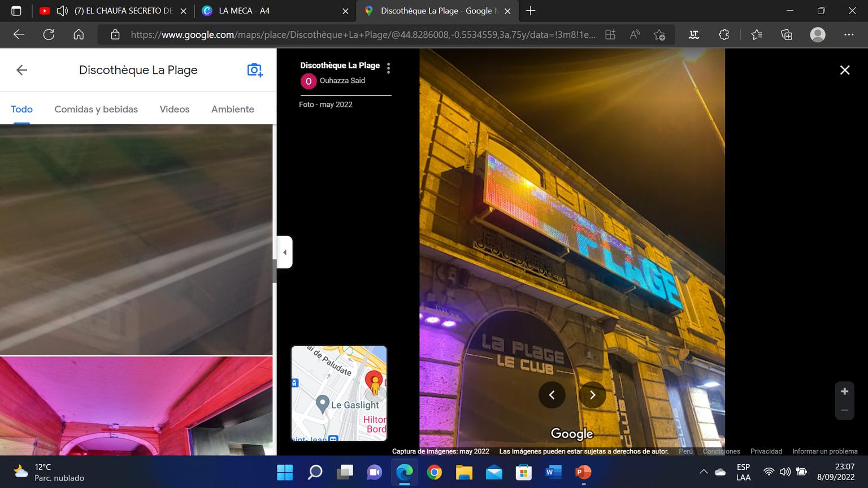868x488 pixels.
Task: Close the EL CHAUFA SECRETO tab
Action: 183,11
